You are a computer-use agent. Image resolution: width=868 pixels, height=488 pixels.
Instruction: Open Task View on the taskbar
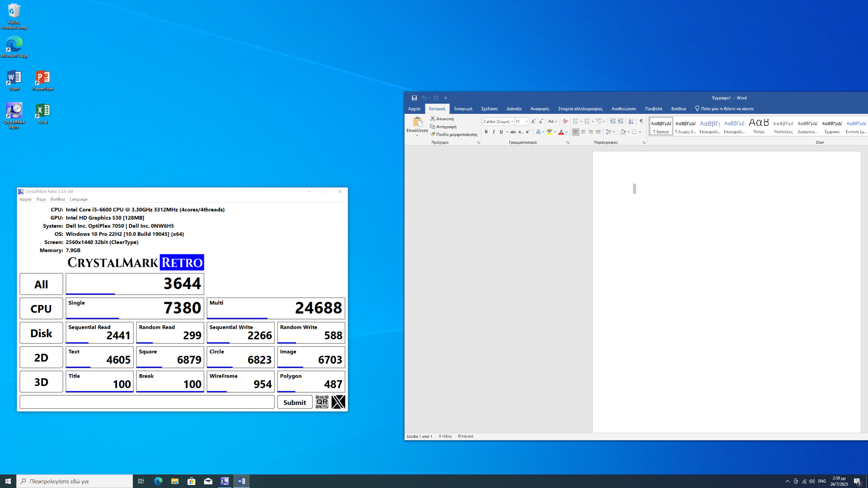coord(141,481)
